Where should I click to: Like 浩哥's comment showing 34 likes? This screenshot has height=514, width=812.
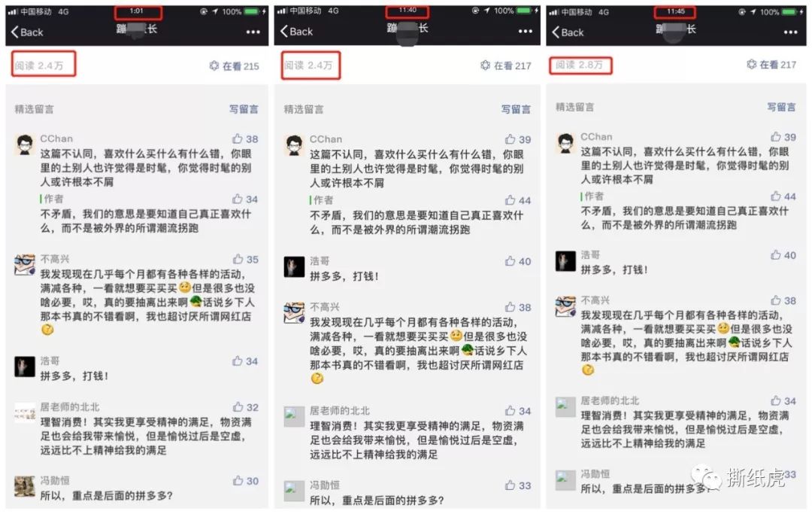[237, 361]
